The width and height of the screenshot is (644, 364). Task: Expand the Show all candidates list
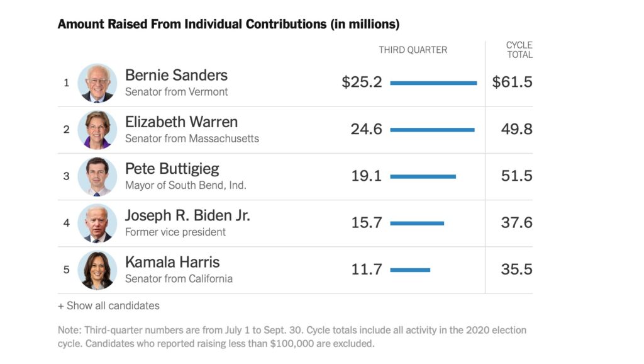tap(109, 305)
